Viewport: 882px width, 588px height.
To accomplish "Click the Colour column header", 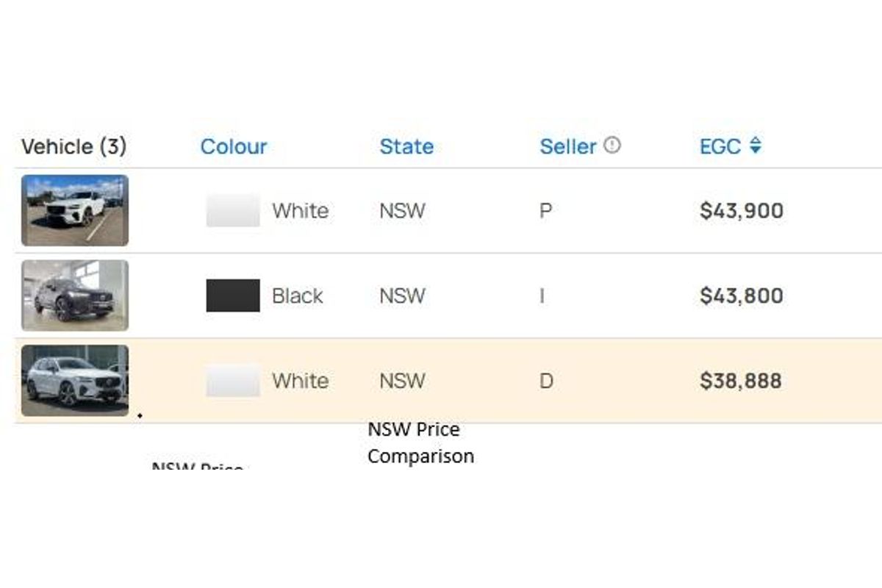I will pyautogui.click(x=234, y=146).
